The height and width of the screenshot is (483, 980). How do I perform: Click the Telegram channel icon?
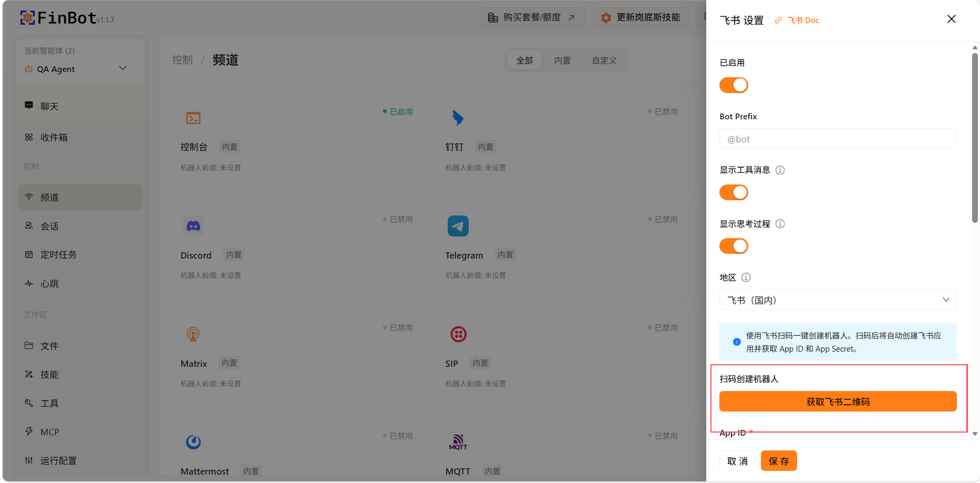[458, 226]
